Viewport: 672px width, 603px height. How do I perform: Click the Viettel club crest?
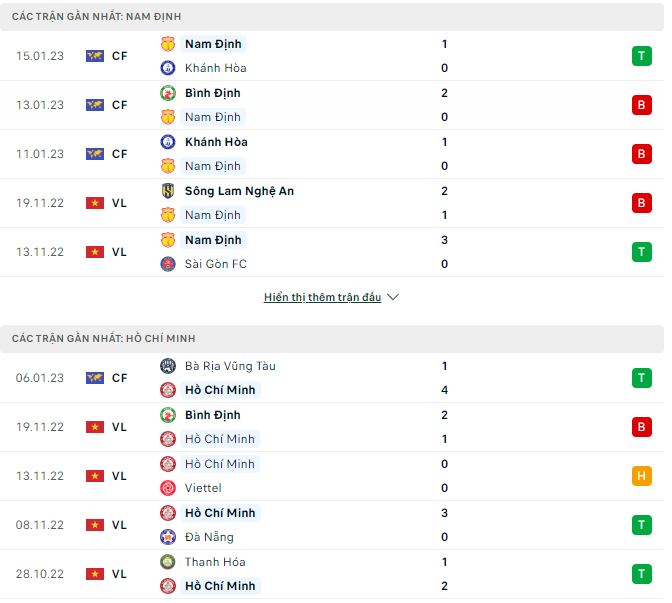pos(168,488)
